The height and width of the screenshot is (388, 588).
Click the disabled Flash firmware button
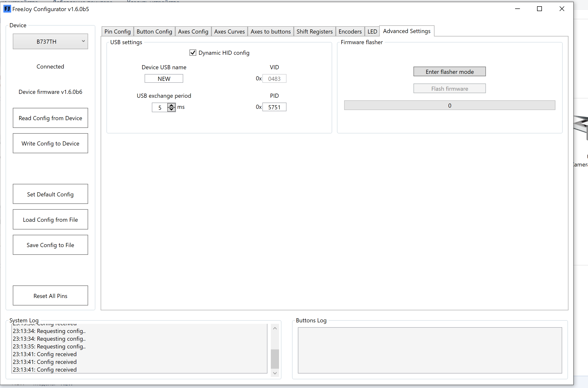pos(450,88)
